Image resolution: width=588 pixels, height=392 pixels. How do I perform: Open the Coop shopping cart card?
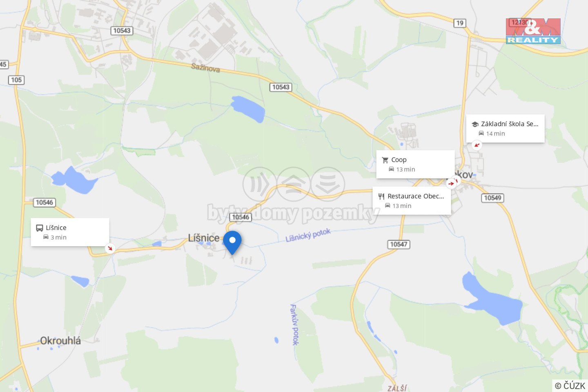pyautogui.click(x=415, y=164)
